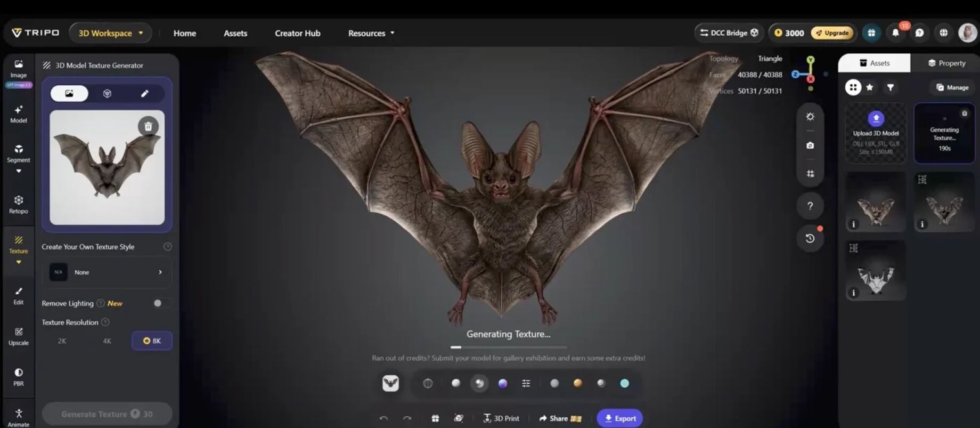Image resolution: width=980 pixels, height=428 pixels.
Task: Open the asset filter funnel
Action: coord(891,87)
